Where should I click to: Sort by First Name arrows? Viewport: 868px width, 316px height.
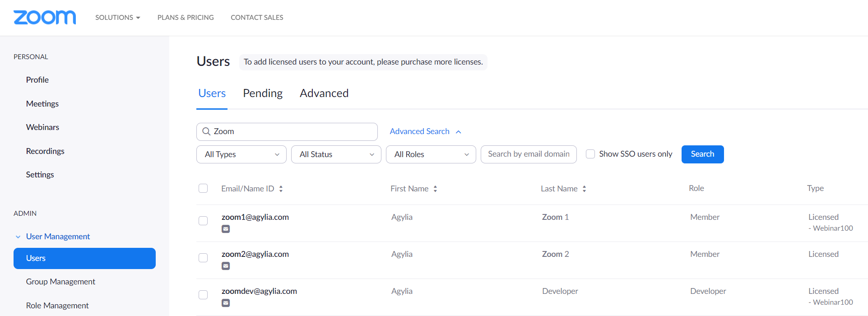(435, 189)
